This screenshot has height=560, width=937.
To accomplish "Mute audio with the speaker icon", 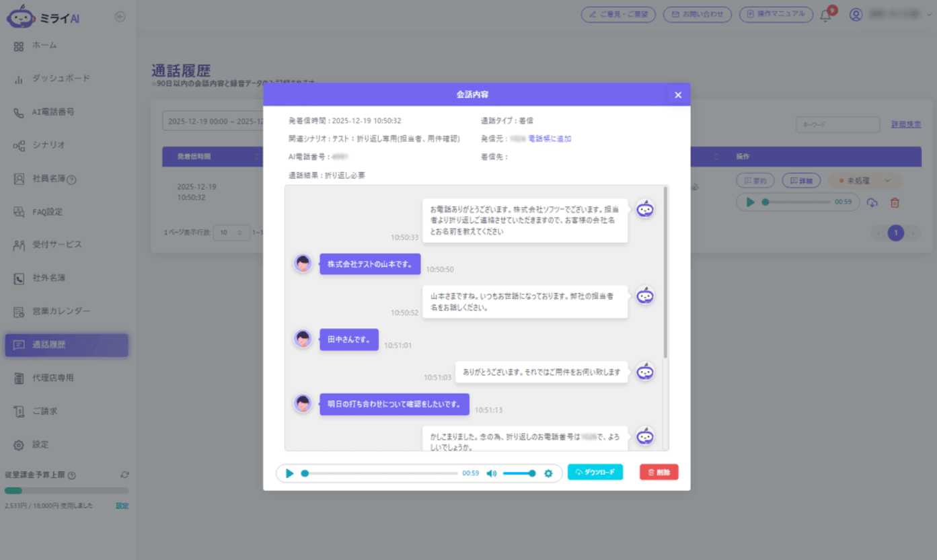I will pyautogui.click(x=492, y=473).
